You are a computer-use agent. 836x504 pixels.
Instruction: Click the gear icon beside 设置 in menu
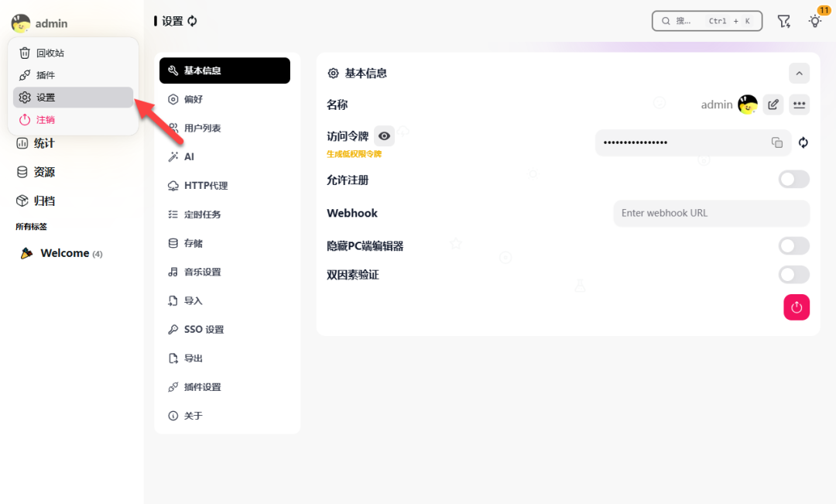(x=25, y=98)
